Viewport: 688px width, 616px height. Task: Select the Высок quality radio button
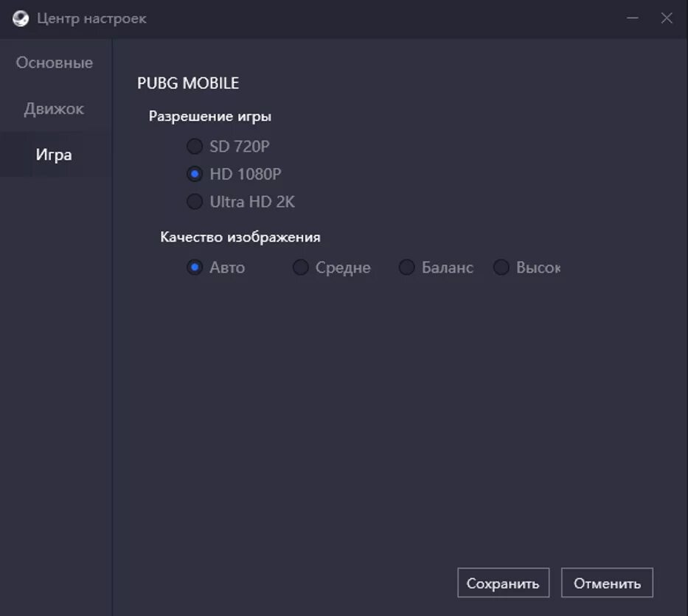pos(501,267)
